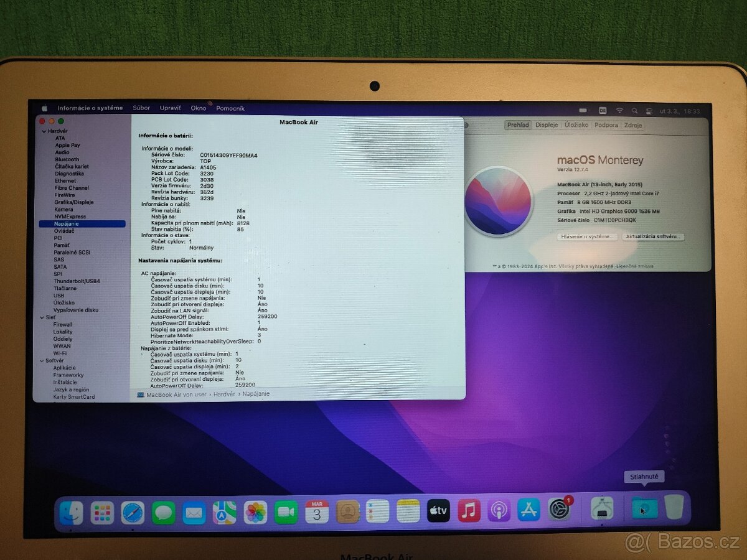
Task: Expand the Softvér disclosure triangle
Action: point(41,360)
